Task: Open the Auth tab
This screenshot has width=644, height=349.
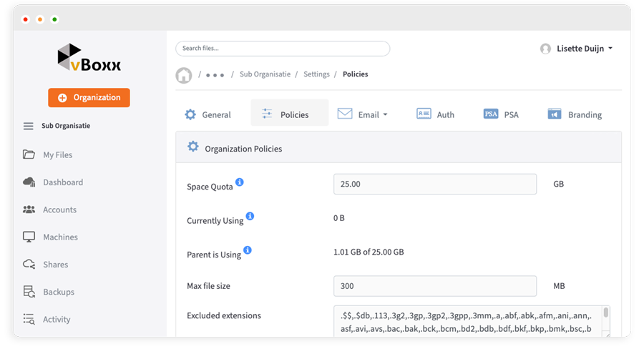Action: coord(436,114)
